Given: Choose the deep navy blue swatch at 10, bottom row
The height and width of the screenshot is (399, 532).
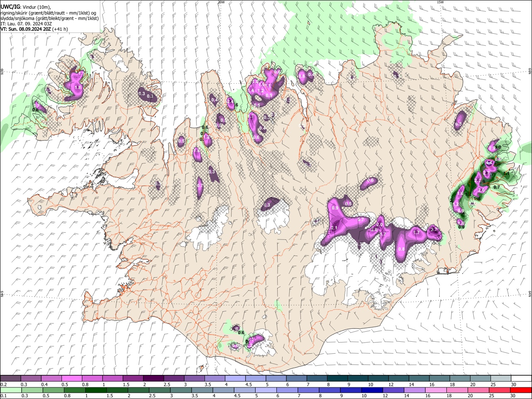Looking at the screenshot, I should point(372,390).
